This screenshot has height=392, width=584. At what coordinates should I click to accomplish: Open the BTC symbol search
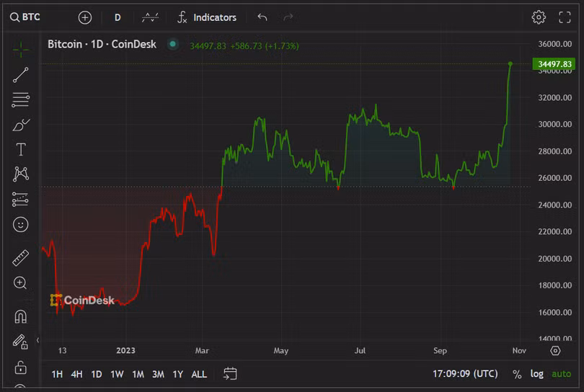25,17
